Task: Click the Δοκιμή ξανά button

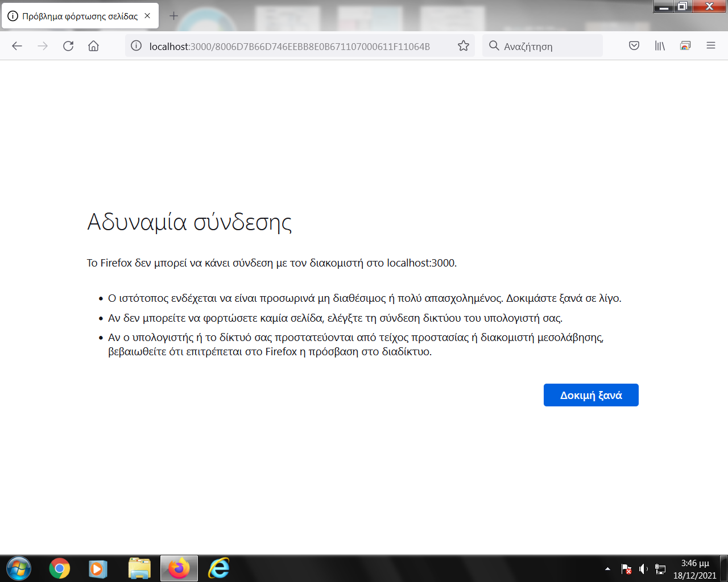Action: pos(591,395)
